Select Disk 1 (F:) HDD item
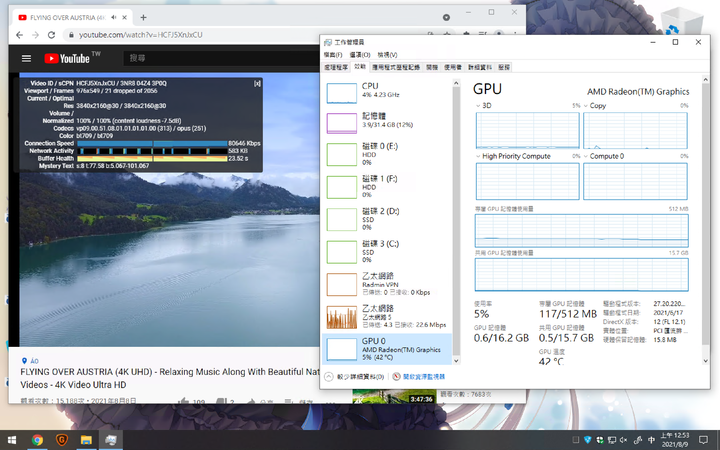The width and height of the screenshot is (720, 450). (x=387, y=186)
